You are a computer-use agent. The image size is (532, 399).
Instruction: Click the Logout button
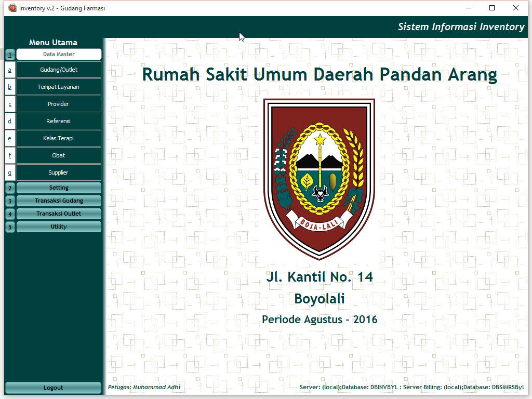click(x=54, y=388)
